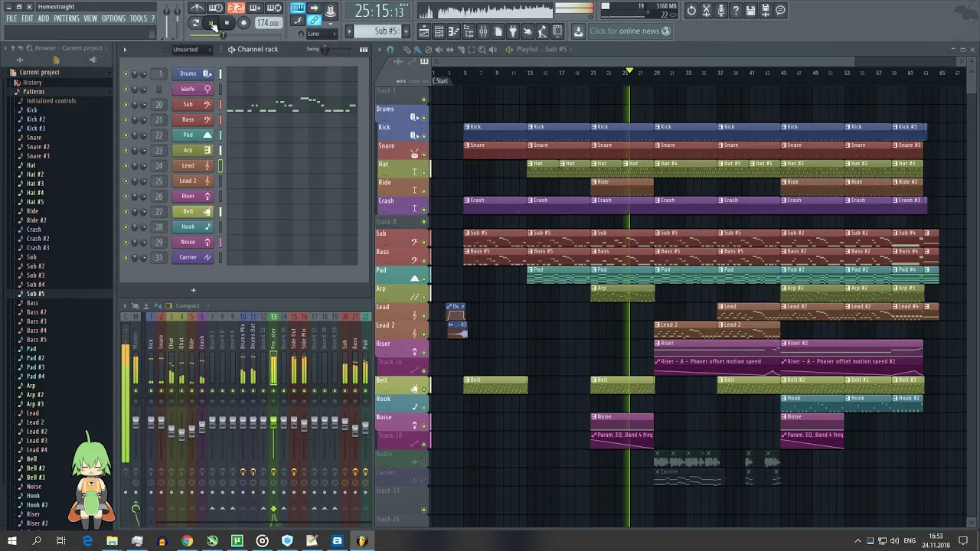980x551 pixels.
Task: Click the channel rack view icon
Action: tap(439, 31)
